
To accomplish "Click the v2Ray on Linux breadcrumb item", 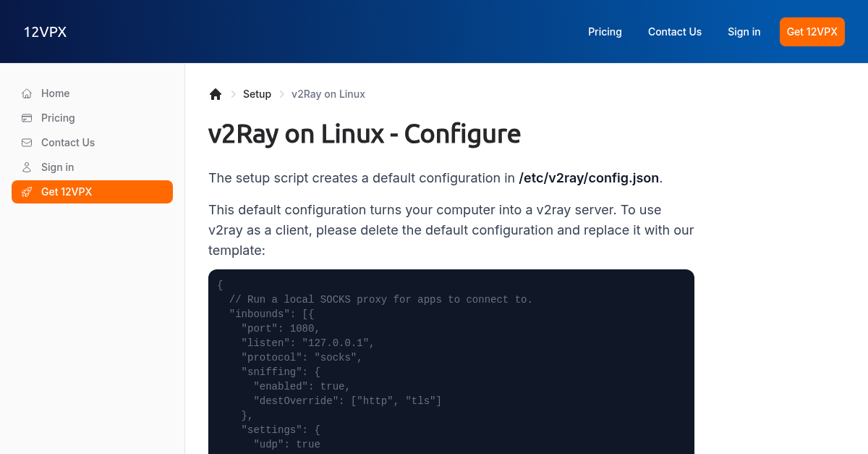I will pos(328,94).
